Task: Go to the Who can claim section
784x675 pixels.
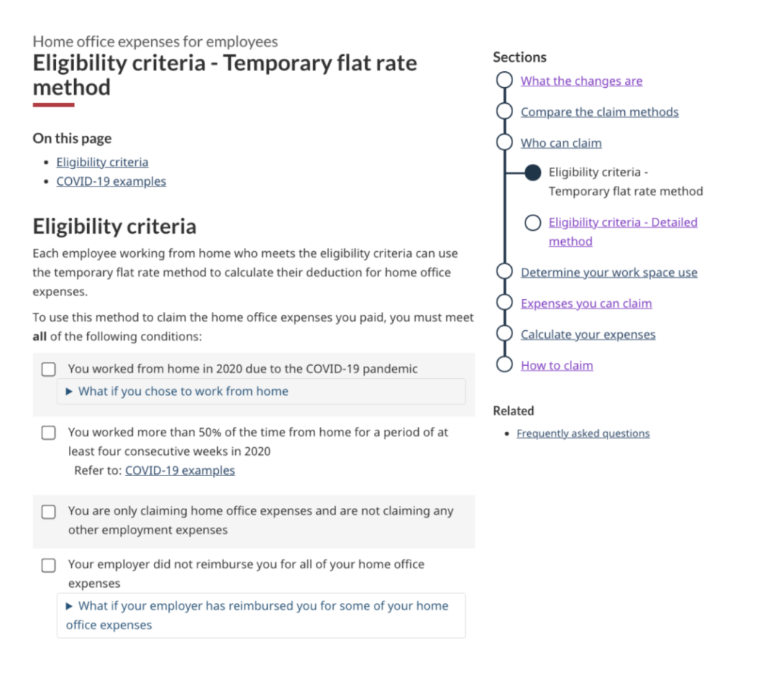Action: (561, 143)
